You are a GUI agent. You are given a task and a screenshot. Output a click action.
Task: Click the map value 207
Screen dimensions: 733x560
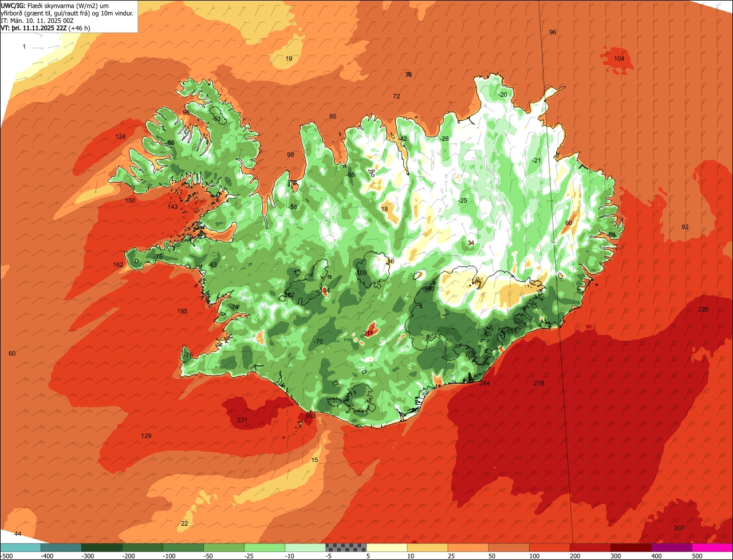click(x=679, y=528)
